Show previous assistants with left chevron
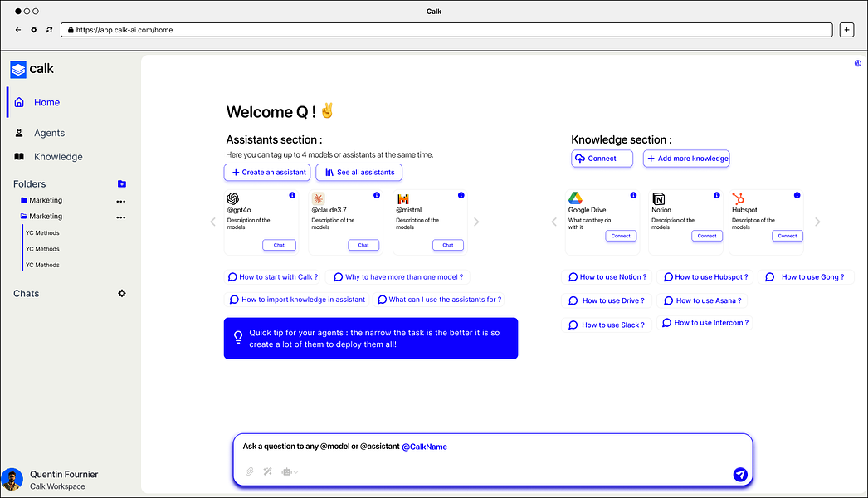The image size is (868, 498). 213,222
